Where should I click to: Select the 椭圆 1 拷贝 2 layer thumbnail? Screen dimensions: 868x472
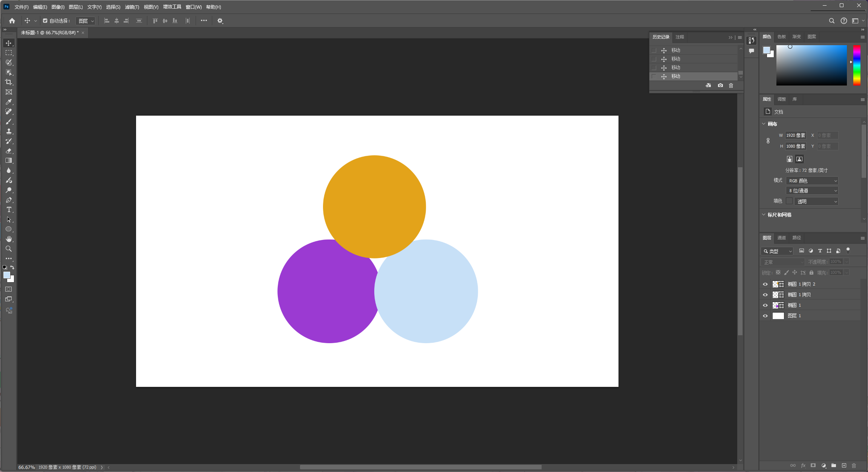coord(778,284)
